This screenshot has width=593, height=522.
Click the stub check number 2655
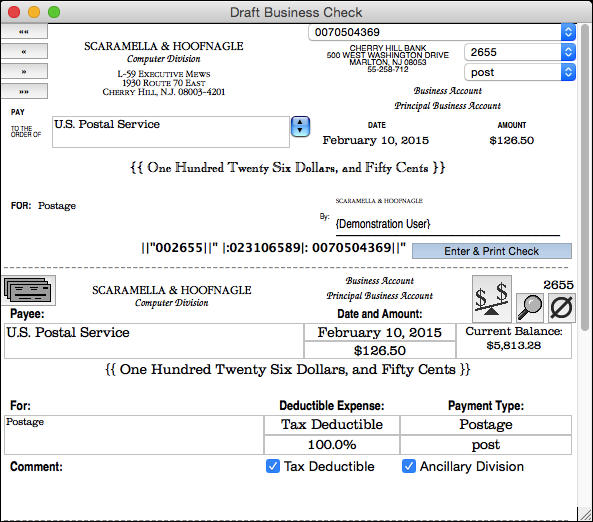click(558, 285)
